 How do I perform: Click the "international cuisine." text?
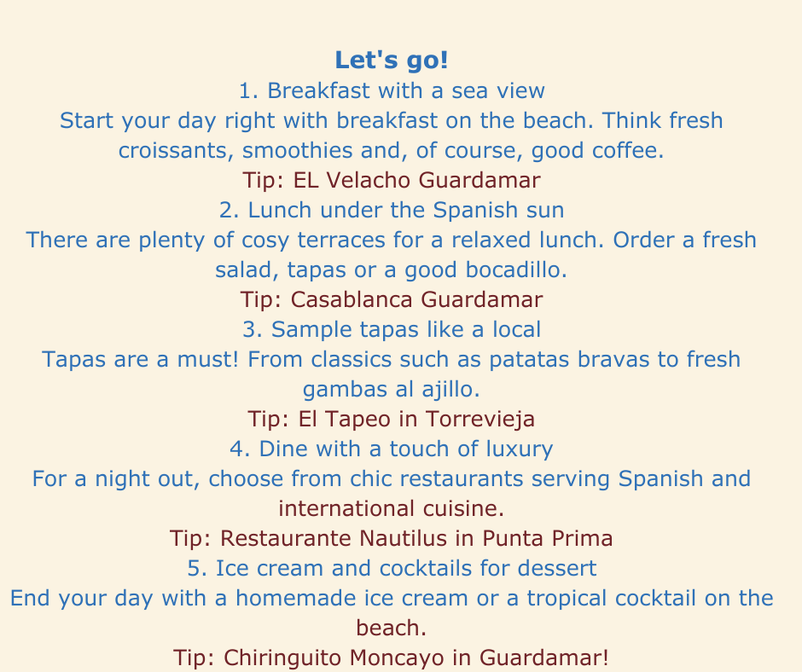coord(392,508)
